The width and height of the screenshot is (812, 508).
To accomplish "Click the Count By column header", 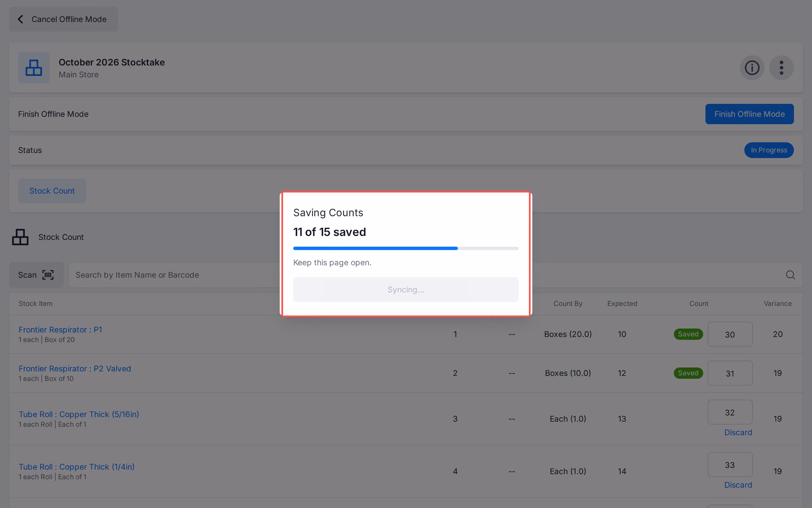I will pyautogui.click(x=568, y=303).
